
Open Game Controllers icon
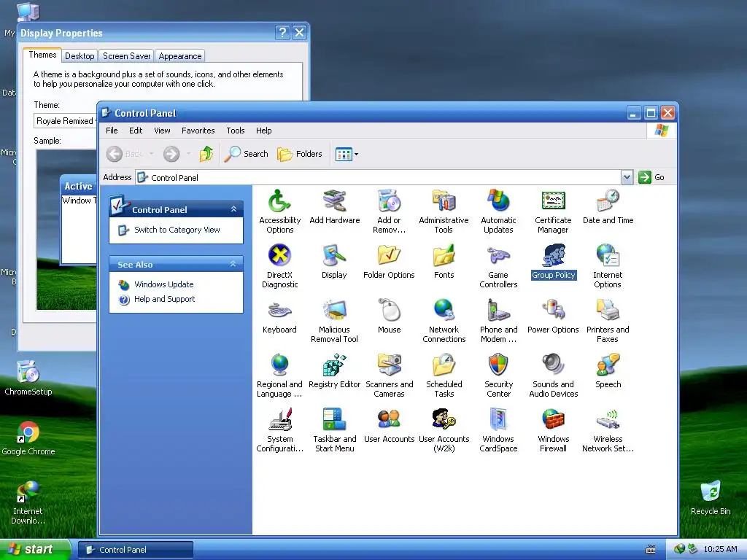click(x=498, y=256)
